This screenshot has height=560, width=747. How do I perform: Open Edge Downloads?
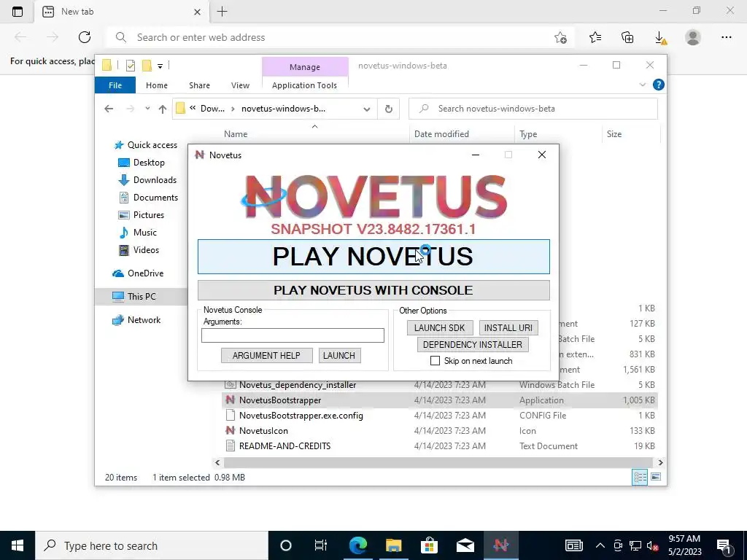pos(660,38)
